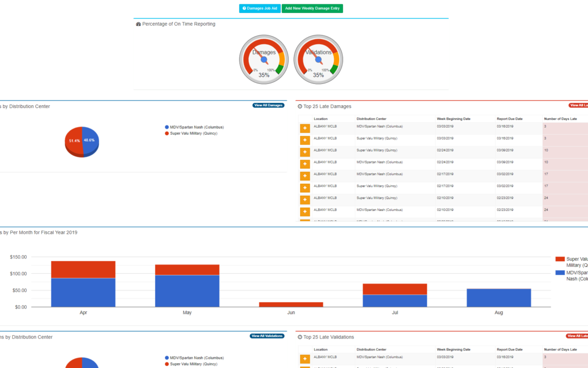Expand first Late Validations row with plus icon

point(305,359)
